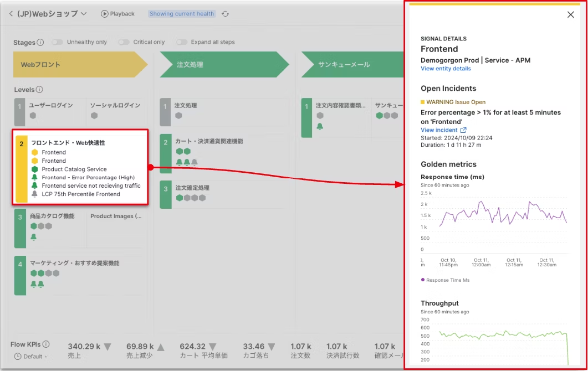
Task: Click first green bell under マーケティング・おすすめ提案機能
Action: tap(33, 284)
